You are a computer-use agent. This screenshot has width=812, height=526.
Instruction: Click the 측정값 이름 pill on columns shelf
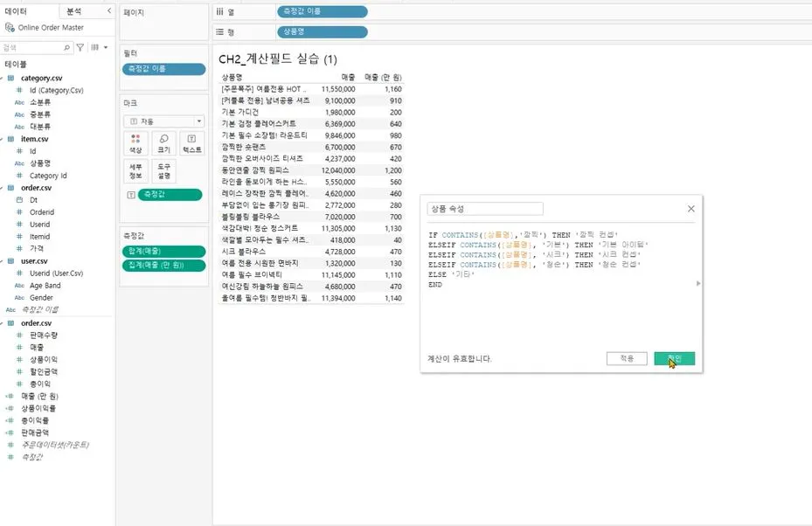(323, 11)
